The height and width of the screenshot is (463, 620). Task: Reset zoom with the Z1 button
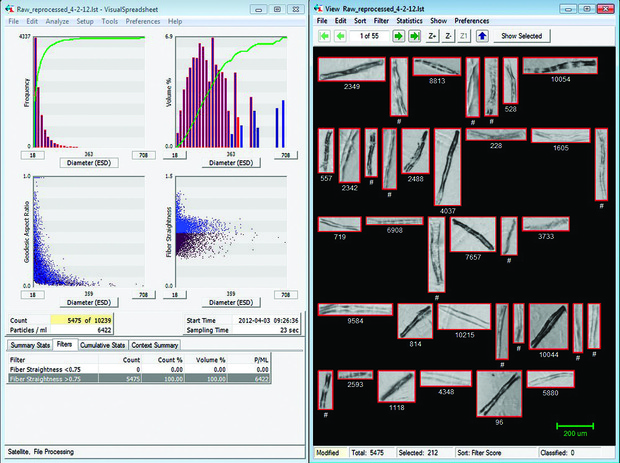click(x=465, y=36)
